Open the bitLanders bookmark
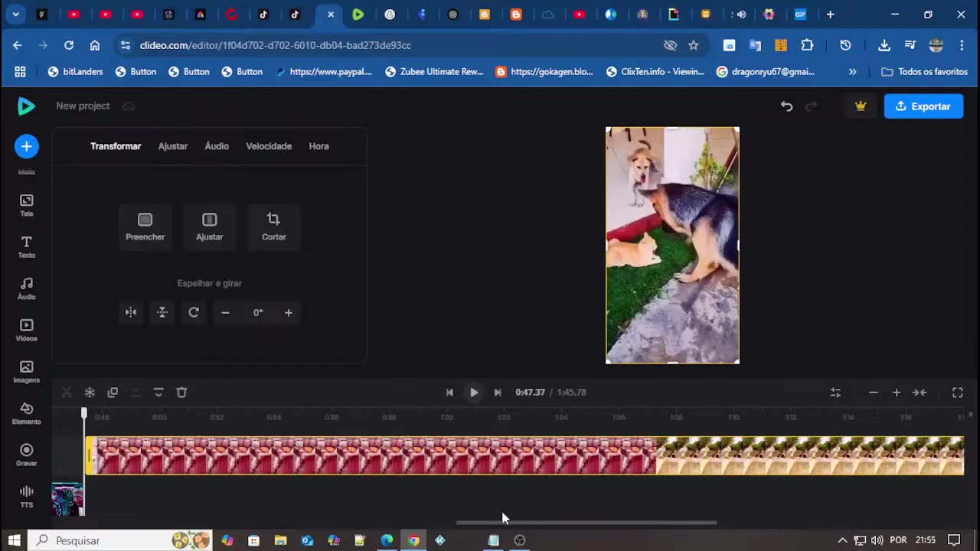Screen dimensions: 980x551 (x=75, y=72)
